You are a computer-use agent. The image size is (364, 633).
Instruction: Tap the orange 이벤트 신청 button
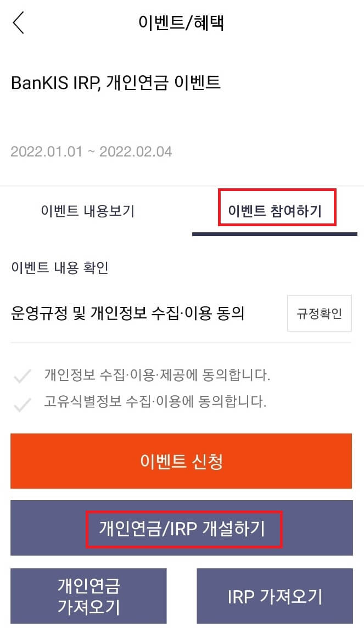pos(181,461)
